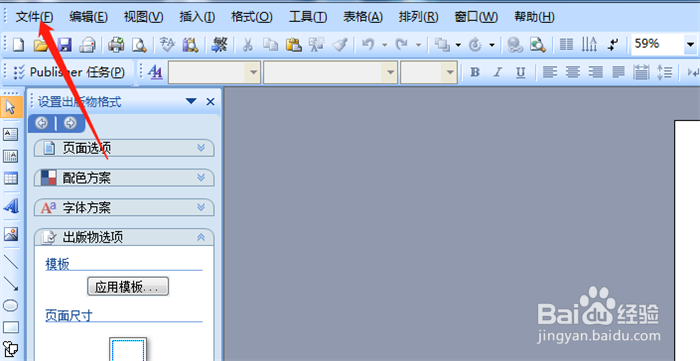Toggle Center text alignment

pyautogui.click(x=573, y=72)
